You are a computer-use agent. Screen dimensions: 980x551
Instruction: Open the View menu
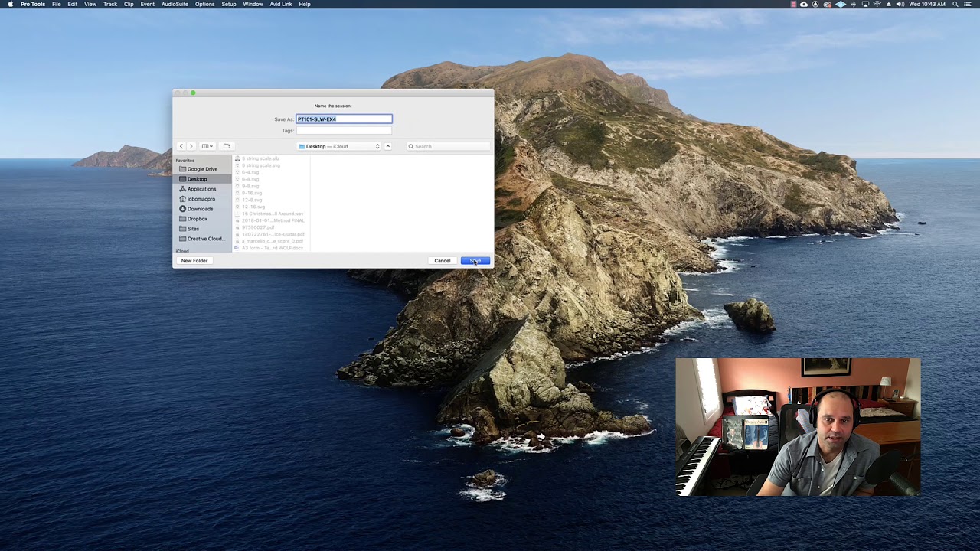click(x=90, y=4)
